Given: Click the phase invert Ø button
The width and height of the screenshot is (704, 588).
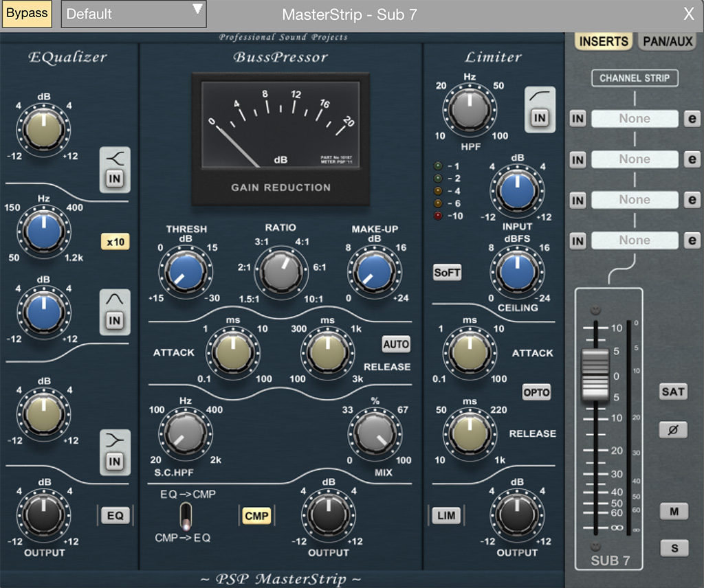Looking at the screenshot, I should pyautogui.click(x=673, y=430).
